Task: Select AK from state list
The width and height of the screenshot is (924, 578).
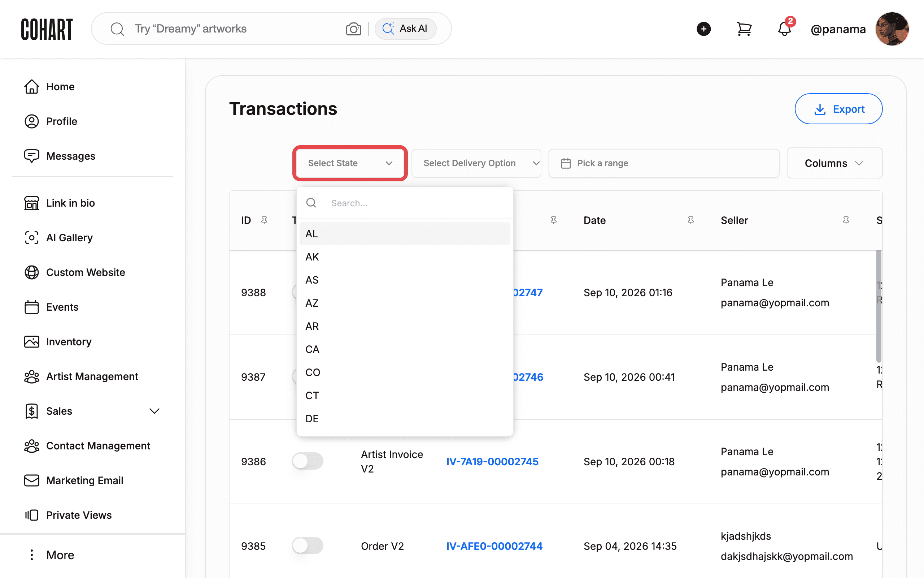Action: [x=405, y=257]
